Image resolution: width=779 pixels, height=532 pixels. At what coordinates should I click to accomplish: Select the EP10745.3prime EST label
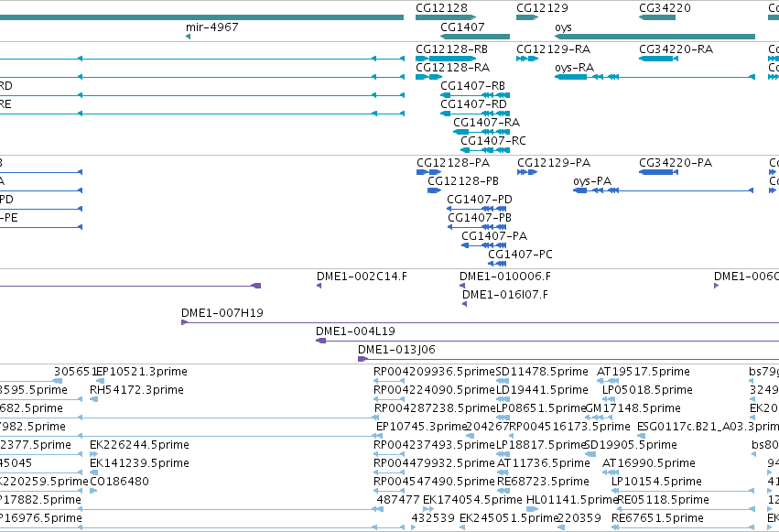click(422, 428)
